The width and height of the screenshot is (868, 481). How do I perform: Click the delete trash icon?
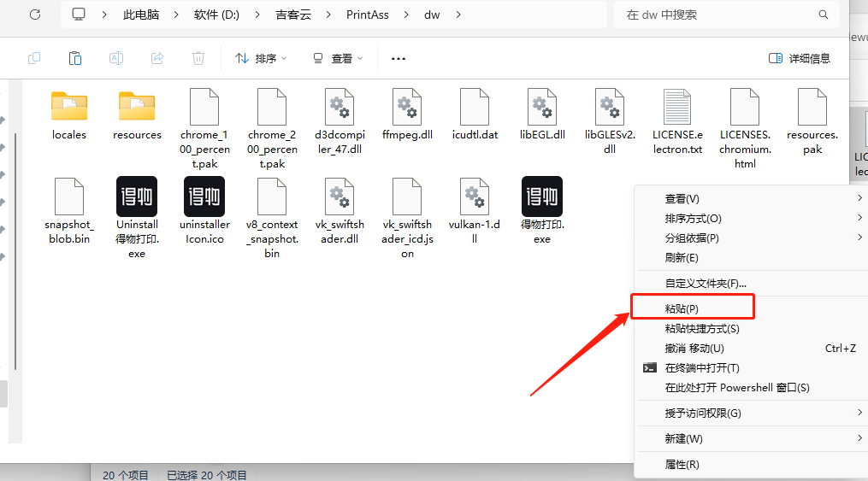click(x=198, y=58)
